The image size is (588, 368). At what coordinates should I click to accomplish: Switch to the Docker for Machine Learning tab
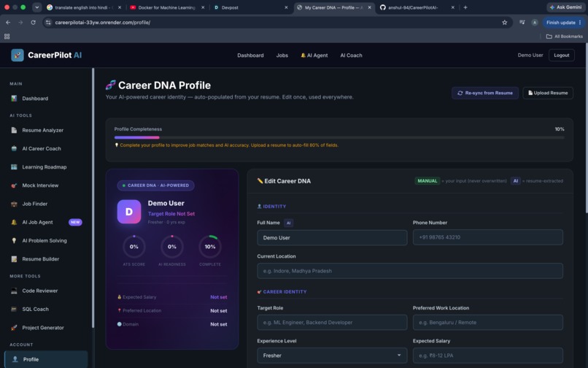(167, 7)
